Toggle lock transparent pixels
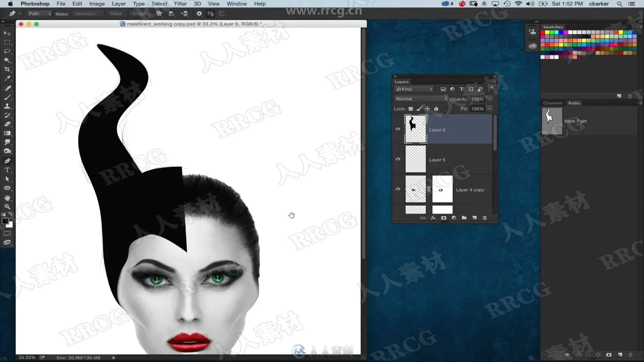Image resolution: width=644 pixels, height=362 pixels. pos(411,109)
